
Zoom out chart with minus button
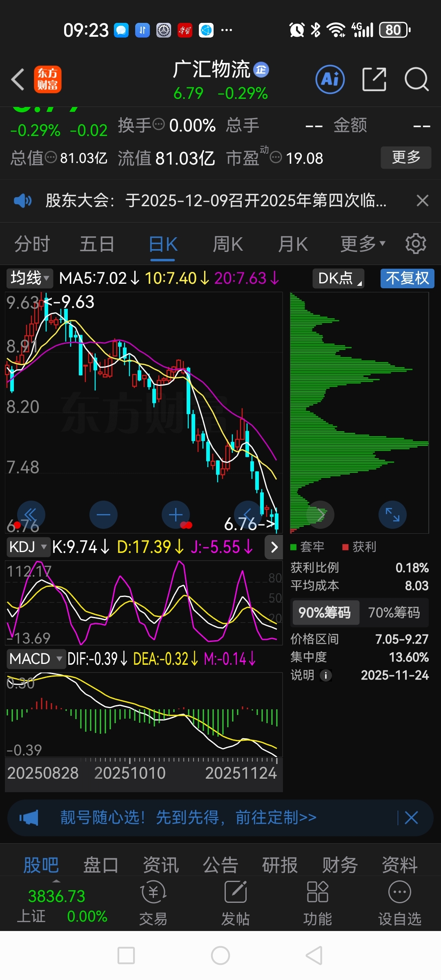click(x=103, y=514)
